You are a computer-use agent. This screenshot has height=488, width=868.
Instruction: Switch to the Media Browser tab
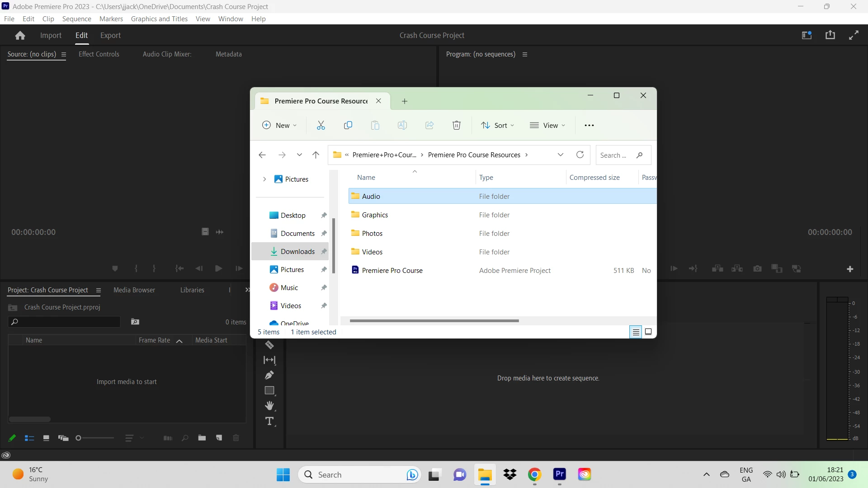pyautogui.click(x=134, y=290)
